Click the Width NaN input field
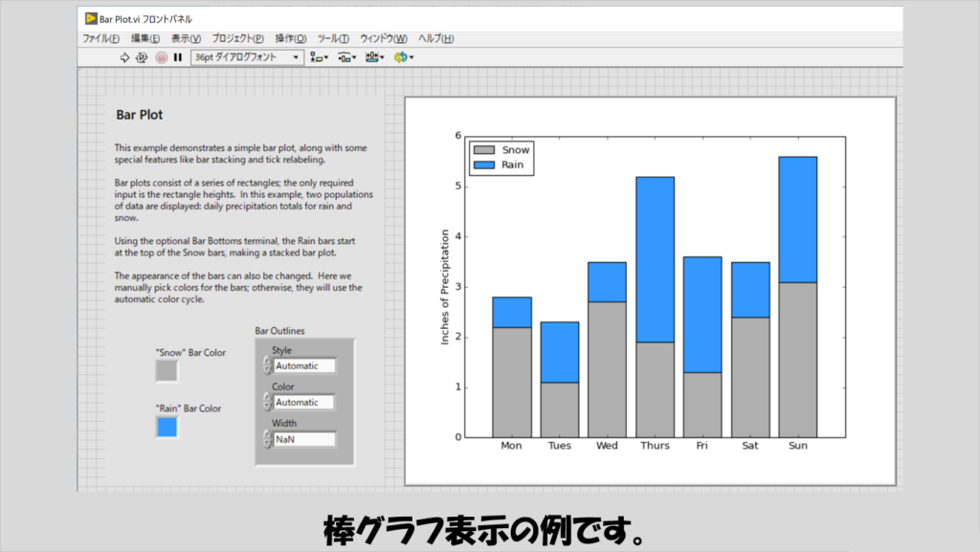 click(x=304, y=439)
